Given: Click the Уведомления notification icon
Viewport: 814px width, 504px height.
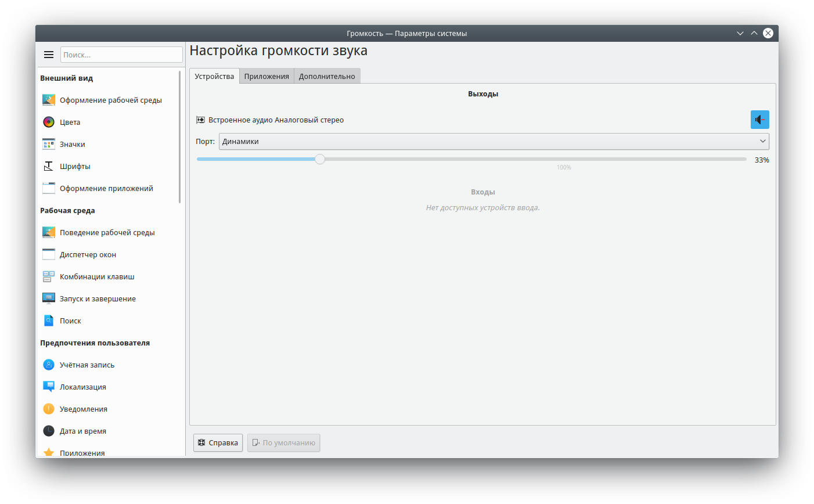Looking at the screenshot, I should 49,409.
